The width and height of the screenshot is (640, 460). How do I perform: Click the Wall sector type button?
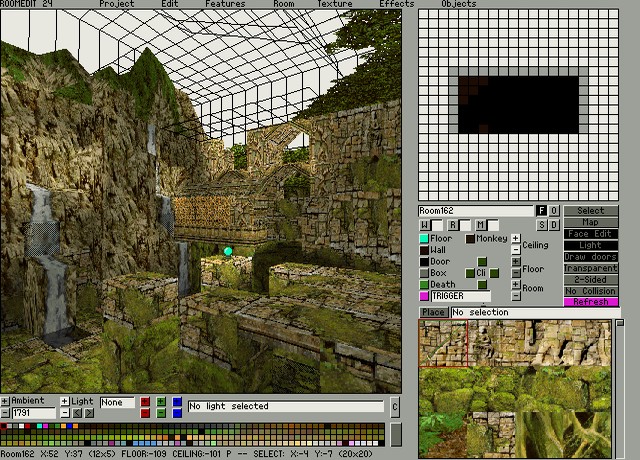pos(424,250)
